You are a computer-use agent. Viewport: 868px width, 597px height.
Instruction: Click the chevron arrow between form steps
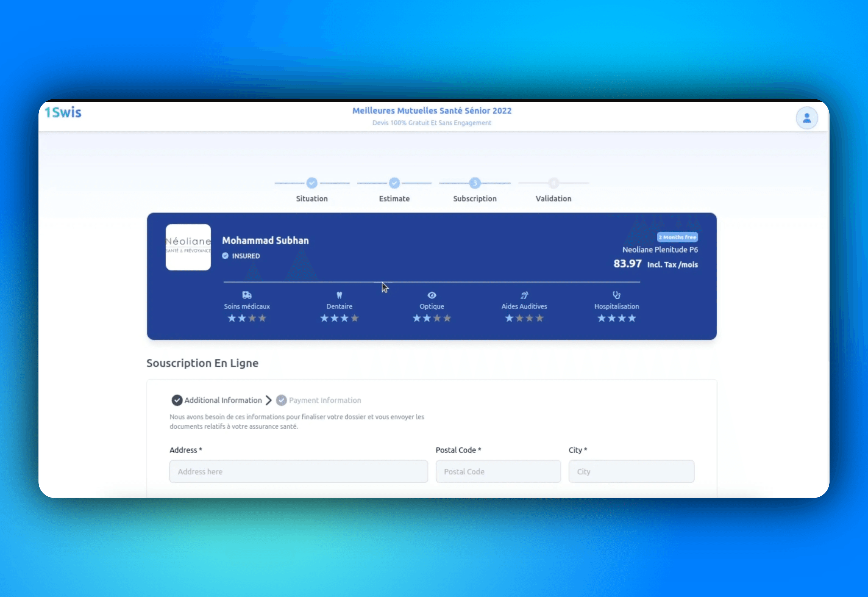pos(268,400)
